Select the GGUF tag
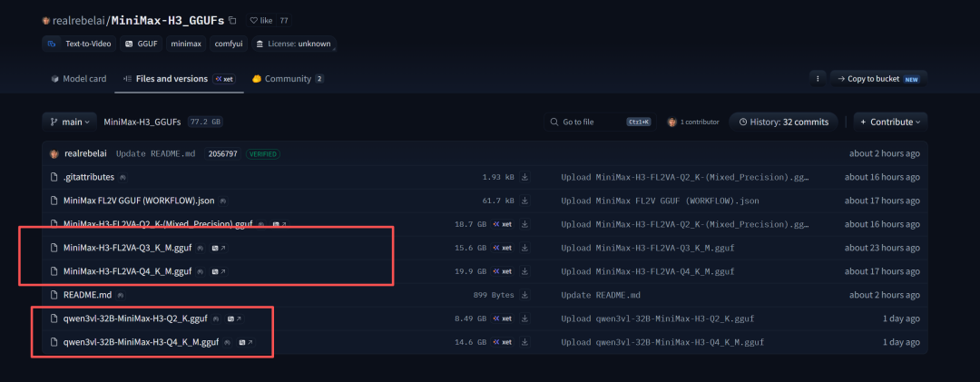 click(x=142, y=44)
